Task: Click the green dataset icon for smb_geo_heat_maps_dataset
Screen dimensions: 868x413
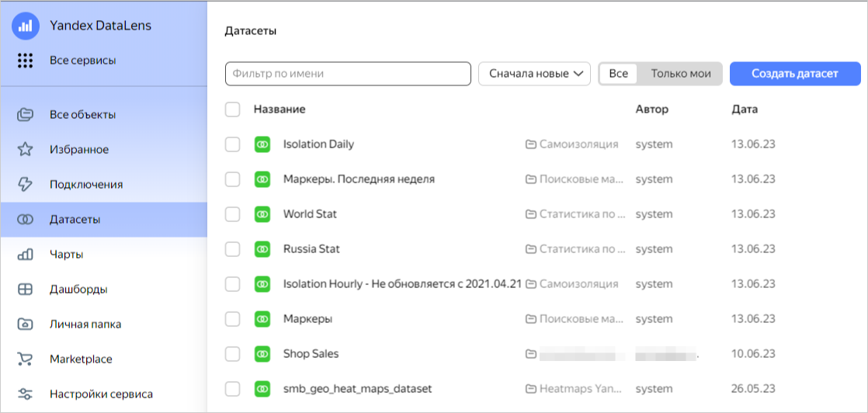Action: 262,389
